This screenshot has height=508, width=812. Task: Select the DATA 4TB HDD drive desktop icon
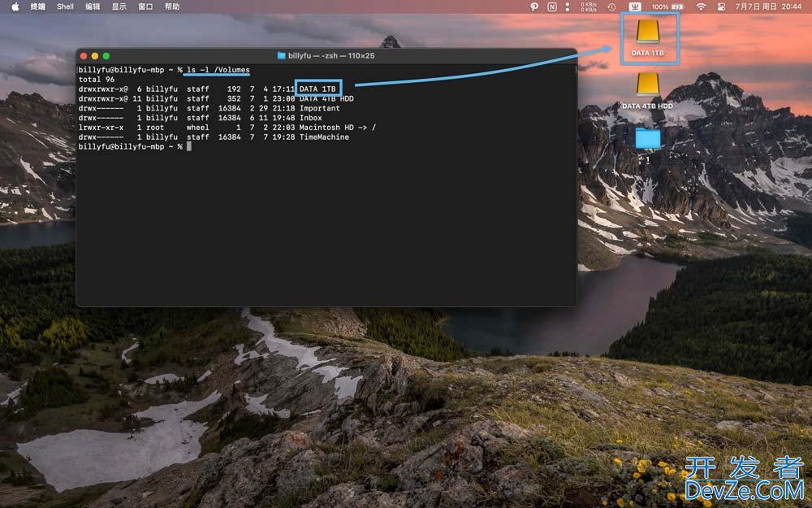647,91
